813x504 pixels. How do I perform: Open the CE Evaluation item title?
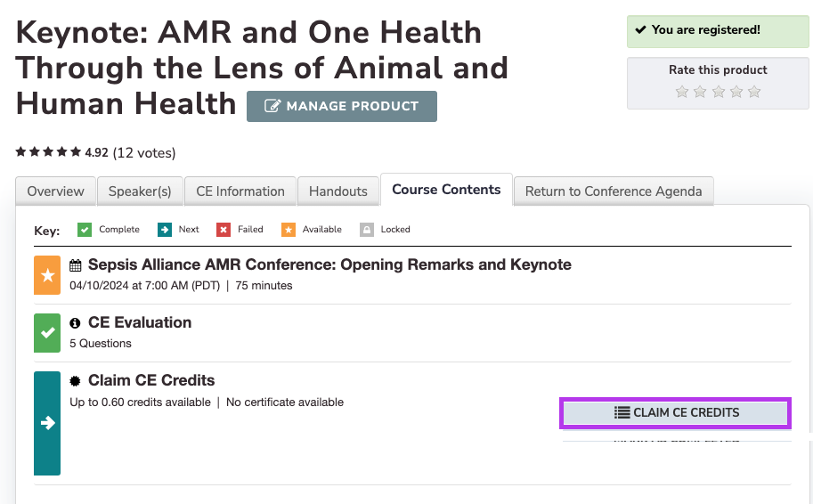[x=140, y=322]
